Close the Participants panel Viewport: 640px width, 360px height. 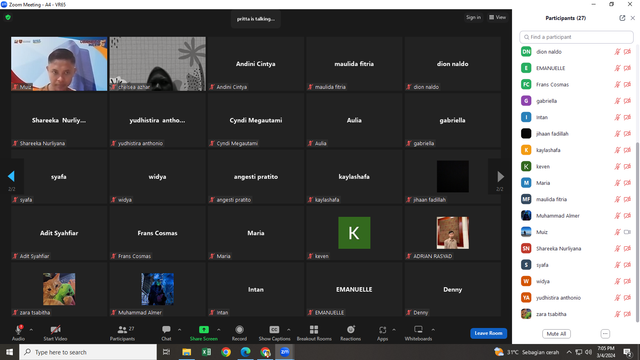tap(633, 18)
